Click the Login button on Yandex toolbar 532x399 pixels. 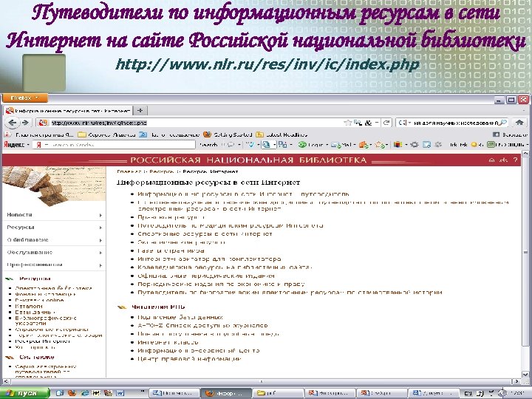[310, 145]
